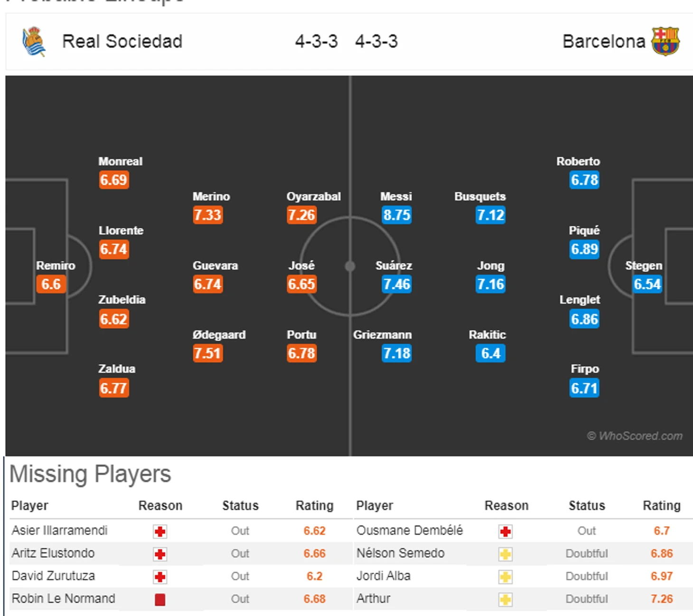Click Ousmane Dembélé's red injury icon
Screen dimensions: 693x616
[506, 531]
